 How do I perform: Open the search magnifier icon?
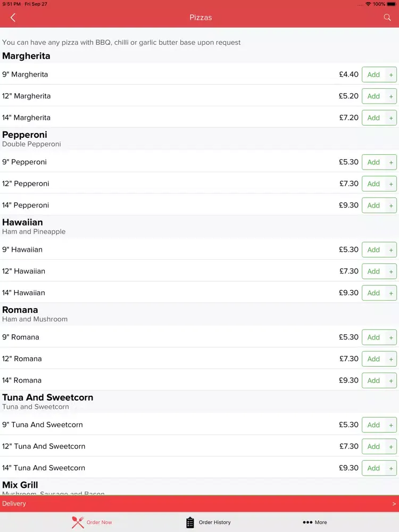click(x=387, y=18)
